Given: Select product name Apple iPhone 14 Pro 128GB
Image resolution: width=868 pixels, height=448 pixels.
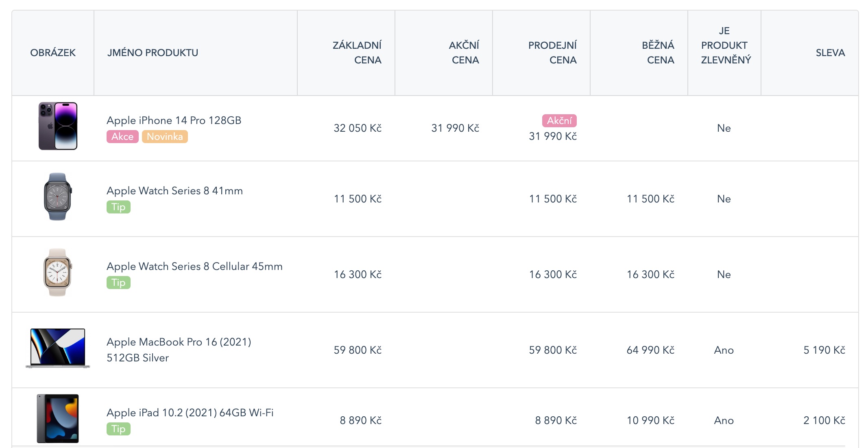Looking at the screenshot, I should (x=174, y=120).
